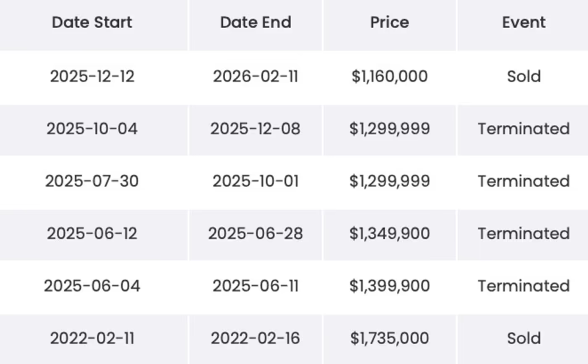588x364 pixels.
Task: Select the 2025-06-28 end date cell
Action: tap(256, 234)
